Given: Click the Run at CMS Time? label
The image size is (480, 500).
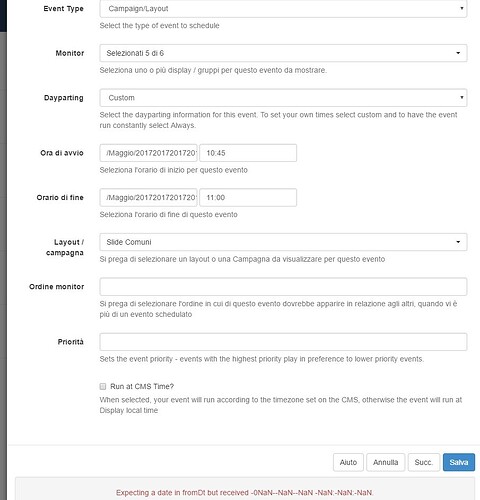Looking at the screenshot, I should coord(142,386).
